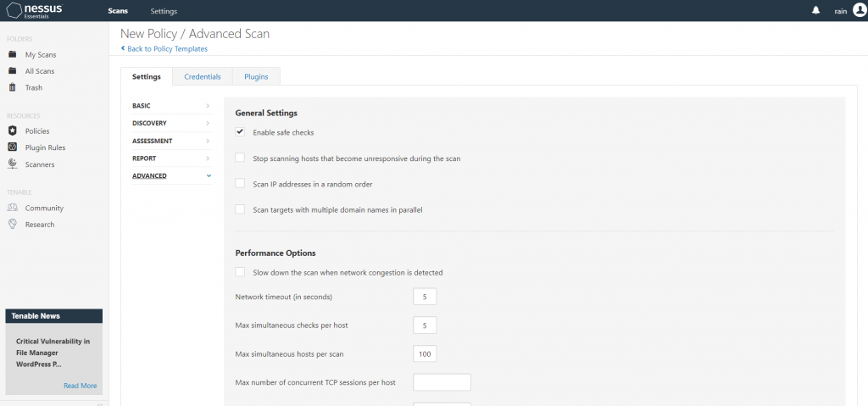
Task: Enable Slow down scan on network congestion
Action: point(240,272)
